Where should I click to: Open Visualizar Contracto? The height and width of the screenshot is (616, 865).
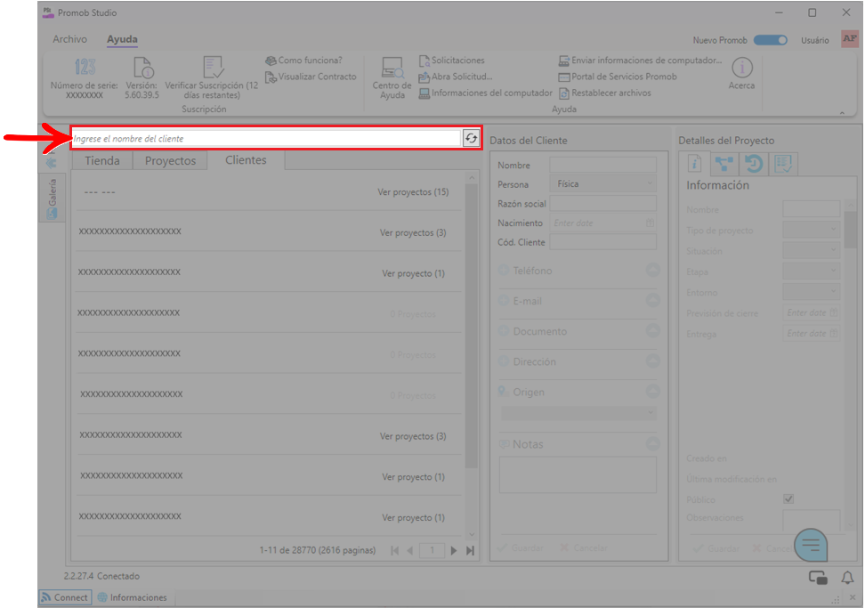(x=311, y=77)
